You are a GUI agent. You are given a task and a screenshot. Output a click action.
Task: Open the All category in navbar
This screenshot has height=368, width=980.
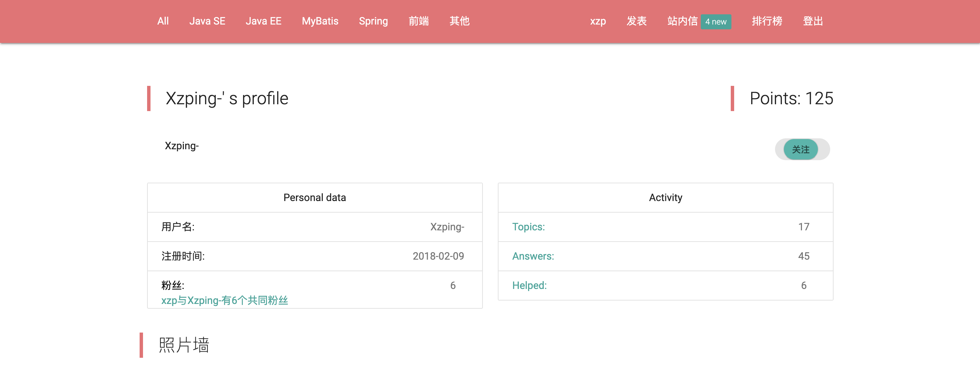[x=163, y=21]
